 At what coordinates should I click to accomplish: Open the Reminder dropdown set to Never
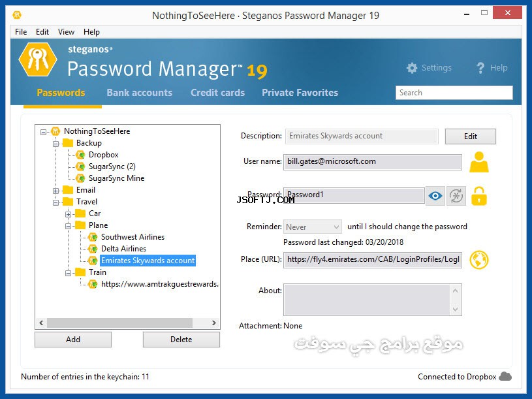tap(313, 227)
